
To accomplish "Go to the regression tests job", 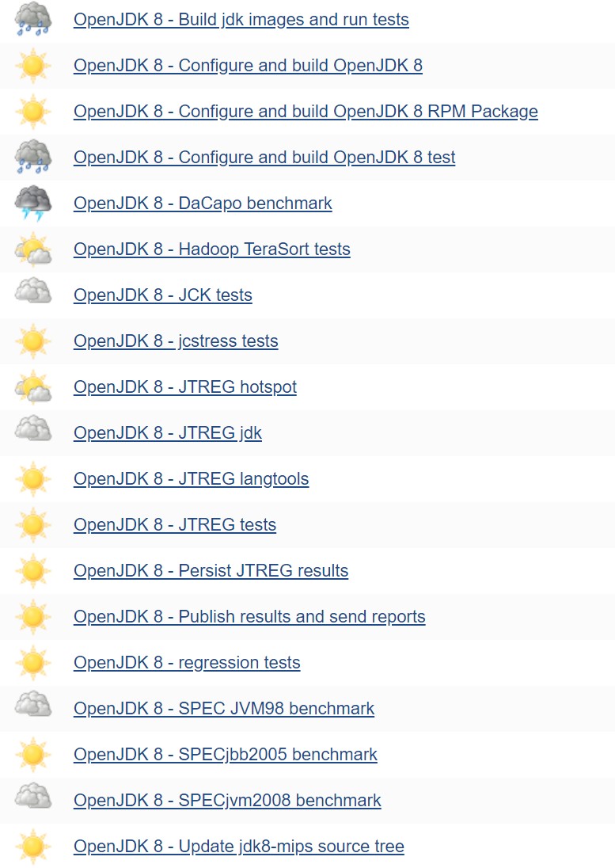I will [187, 663].
